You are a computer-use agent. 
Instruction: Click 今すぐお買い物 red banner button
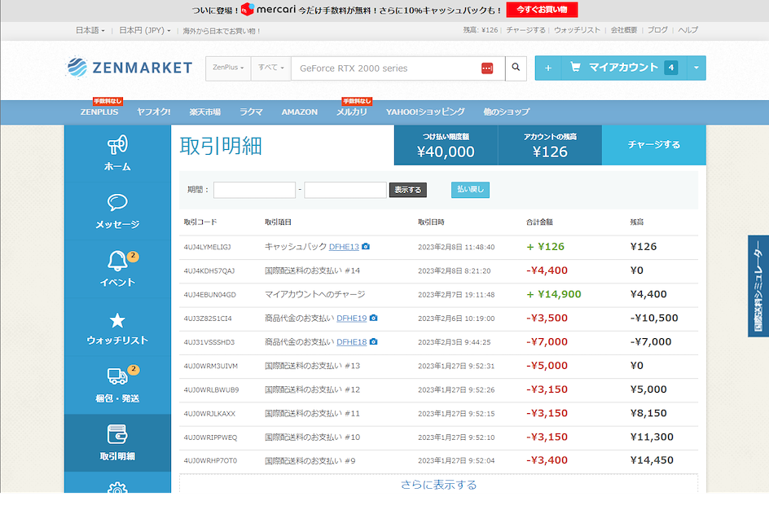pos(542,9)
